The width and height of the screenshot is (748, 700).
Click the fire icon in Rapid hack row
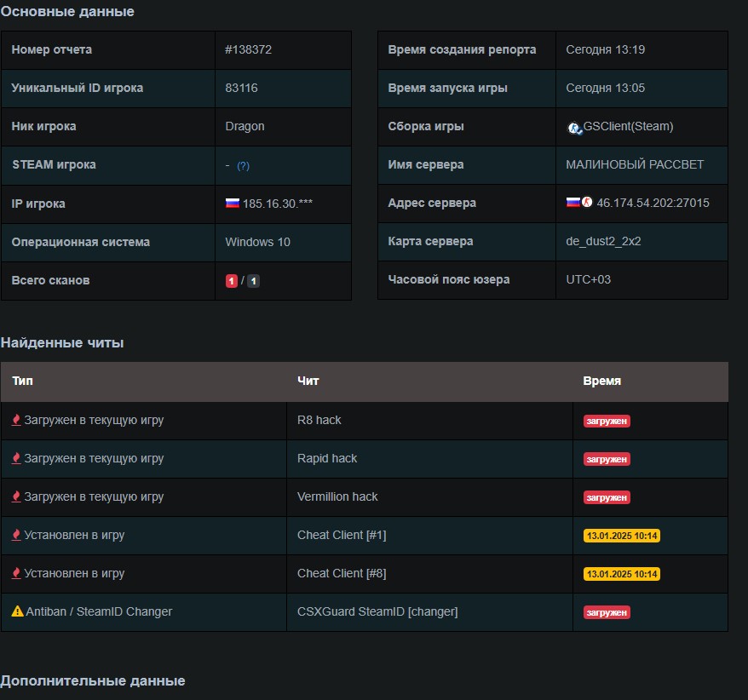pos(16,458)
